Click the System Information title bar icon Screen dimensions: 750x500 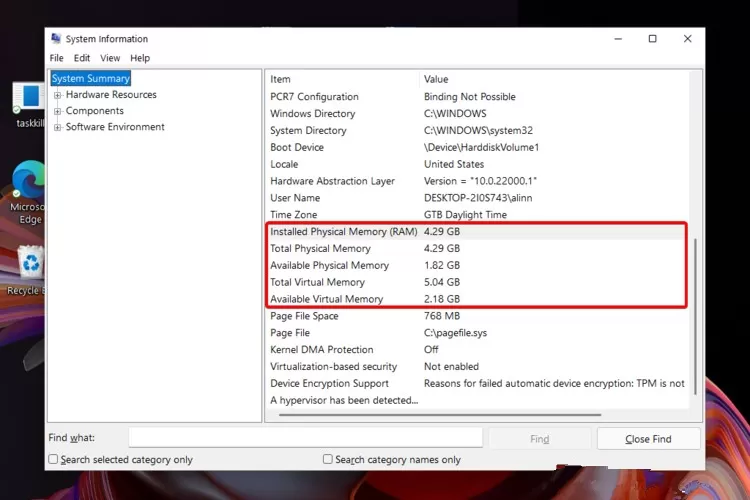click(56, 38)
